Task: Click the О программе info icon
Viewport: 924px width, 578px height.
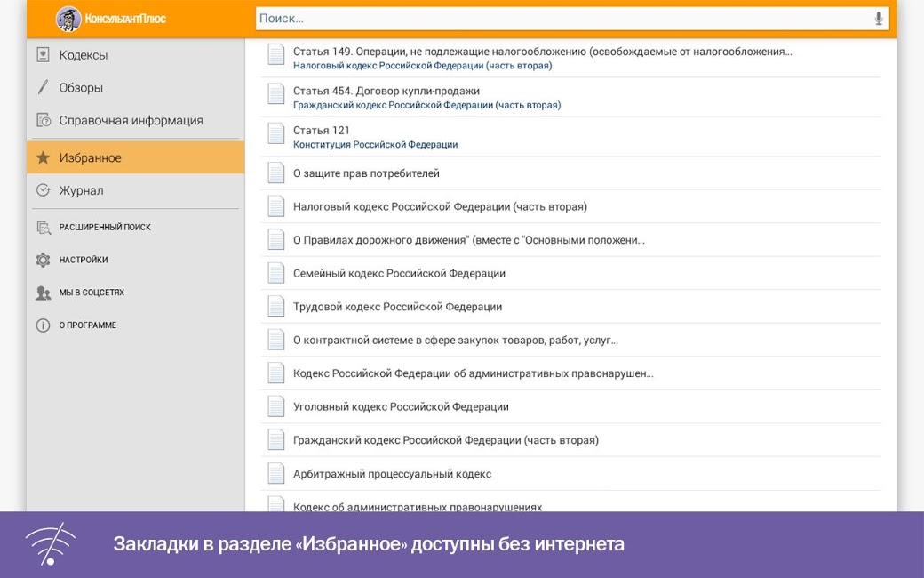Action: [43, 325]
